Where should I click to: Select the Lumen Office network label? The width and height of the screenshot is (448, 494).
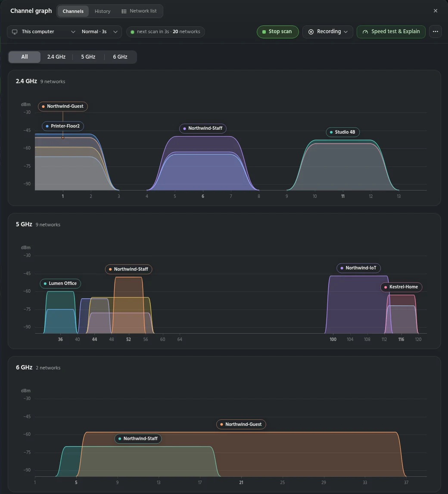tap(60, 284)
